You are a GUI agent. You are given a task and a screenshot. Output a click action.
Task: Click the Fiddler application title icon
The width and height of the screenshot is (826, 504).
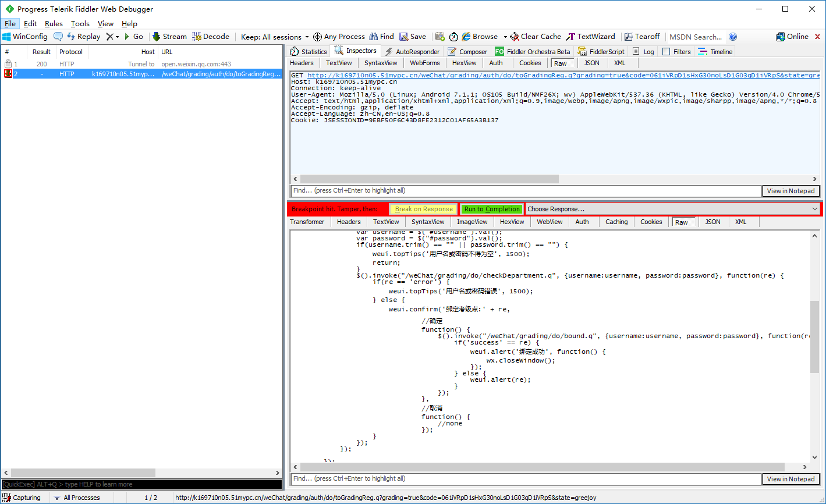click(9, 9)
